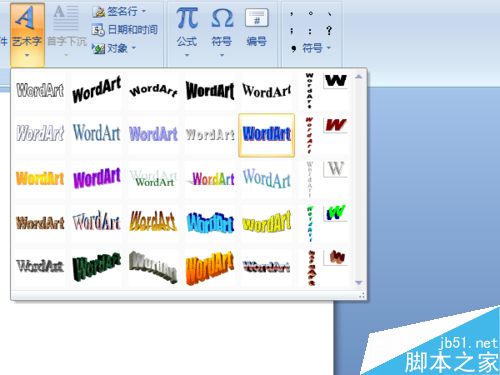This screenshot has width=500, height=375.
Task: Choose the brown textured W thumbnail
Action: click(336, 257)
